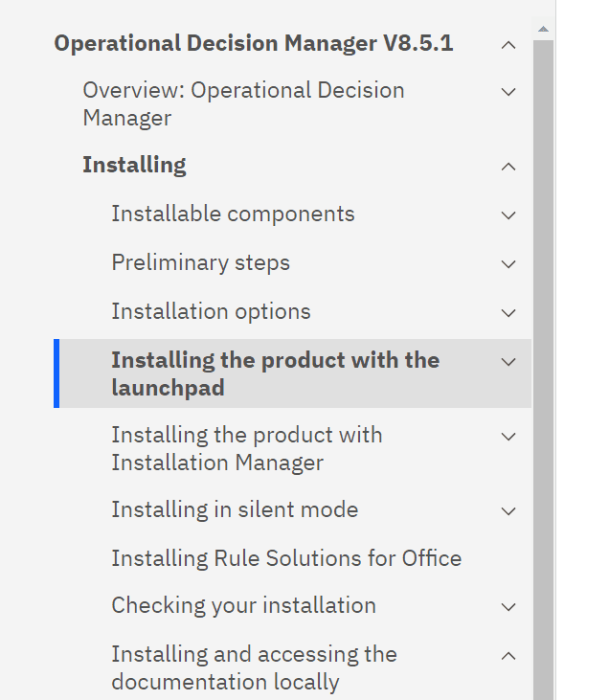Collapse the Operational Decision Manager V8.5.1 section
This screenshot has width=609, height=700.
[508, 44]
